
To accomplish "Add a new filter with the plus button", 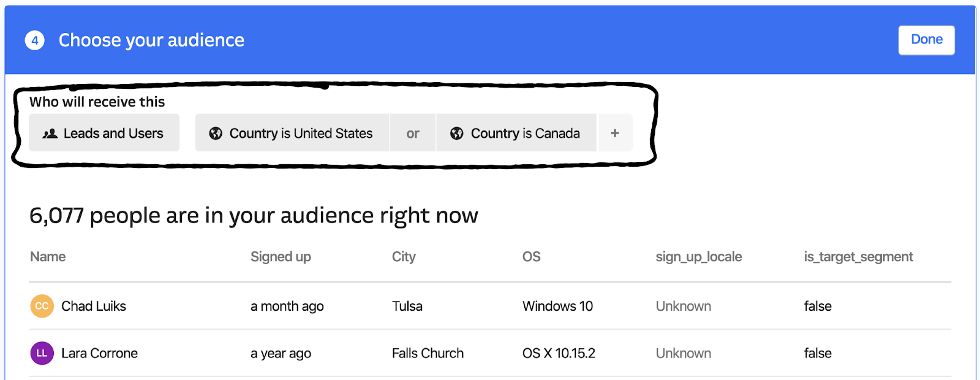I will [x=615, y=133].
